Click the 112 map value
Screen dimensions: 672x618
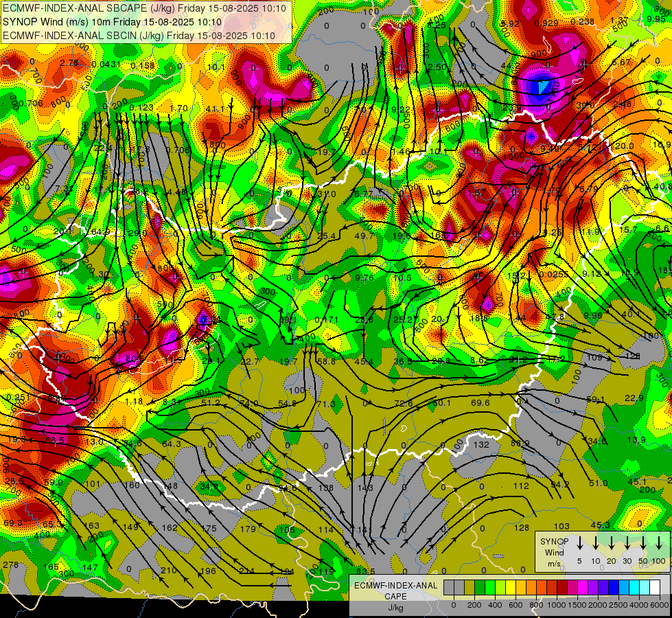pos(521,486)
